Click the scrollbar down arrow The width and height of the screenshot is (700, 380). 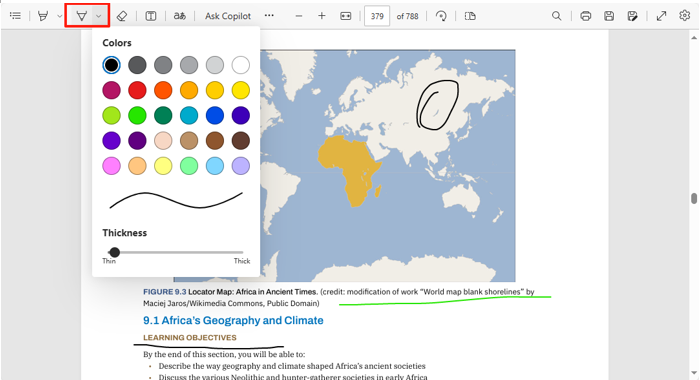point(693,373)
